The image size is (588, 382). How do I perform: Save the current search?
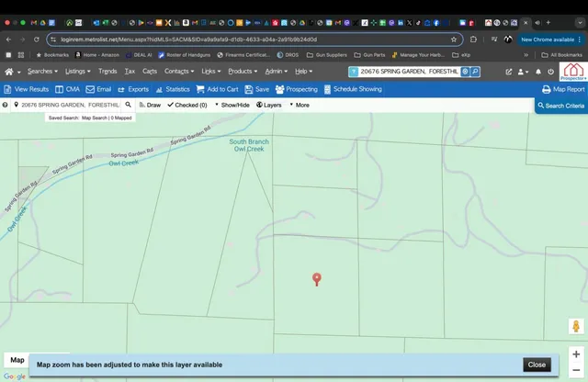[x=256, y=89]
